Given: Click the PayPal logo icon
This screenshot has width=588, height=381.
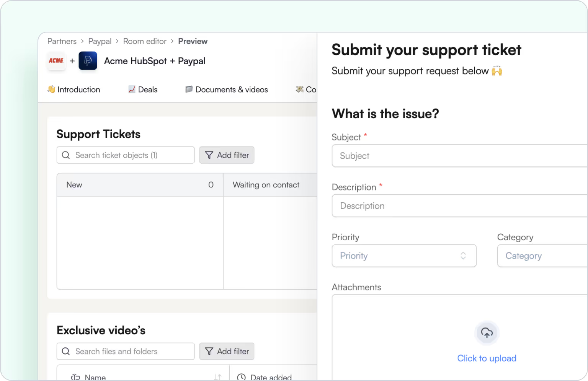Looking at the screenshot, I should pyautogui.click(x=88, y=61).
